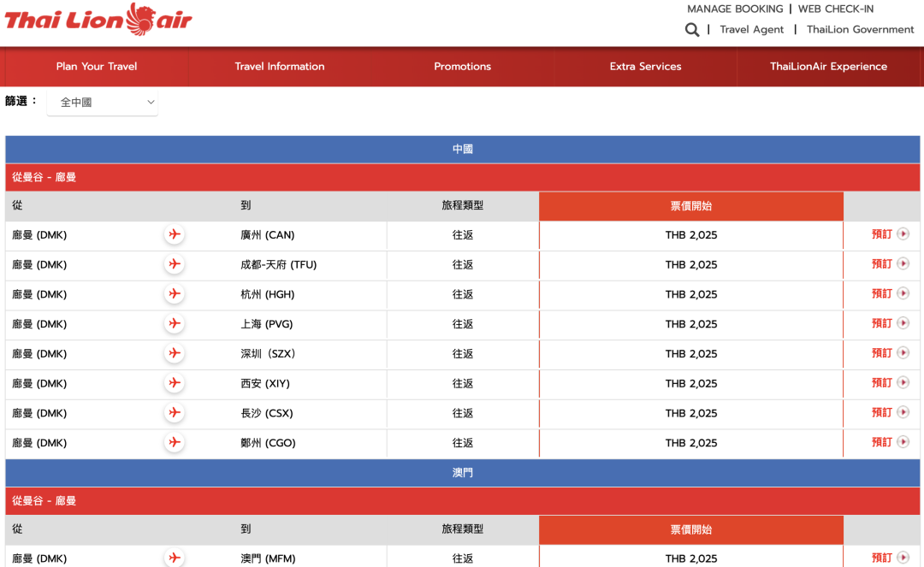The image size is (924, 567).
Task: Click airplane icon in Changsha (CSX) row
Action: click(175, 413)
